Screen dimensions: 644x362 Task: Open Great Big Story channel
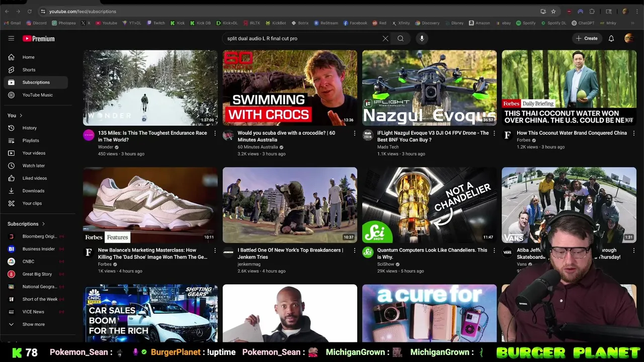pos(35,274)
